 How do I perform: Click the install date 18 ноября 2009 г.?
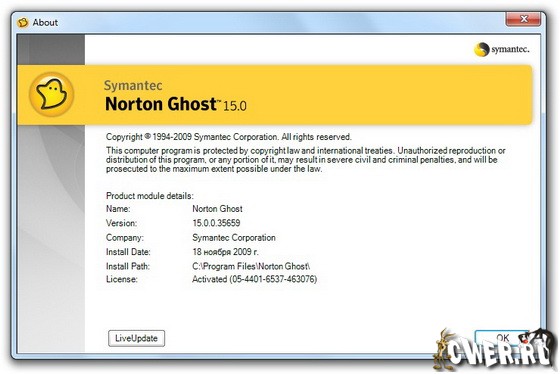(x=225, y=251)
